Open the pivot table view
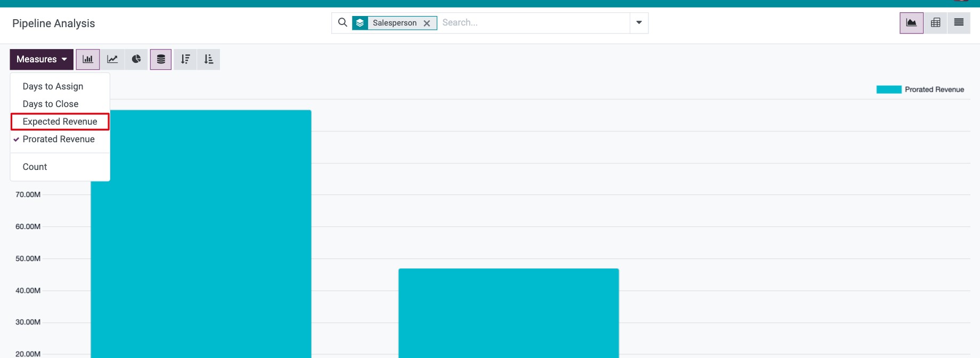The image size is (980, 358). tap(935, 23)
